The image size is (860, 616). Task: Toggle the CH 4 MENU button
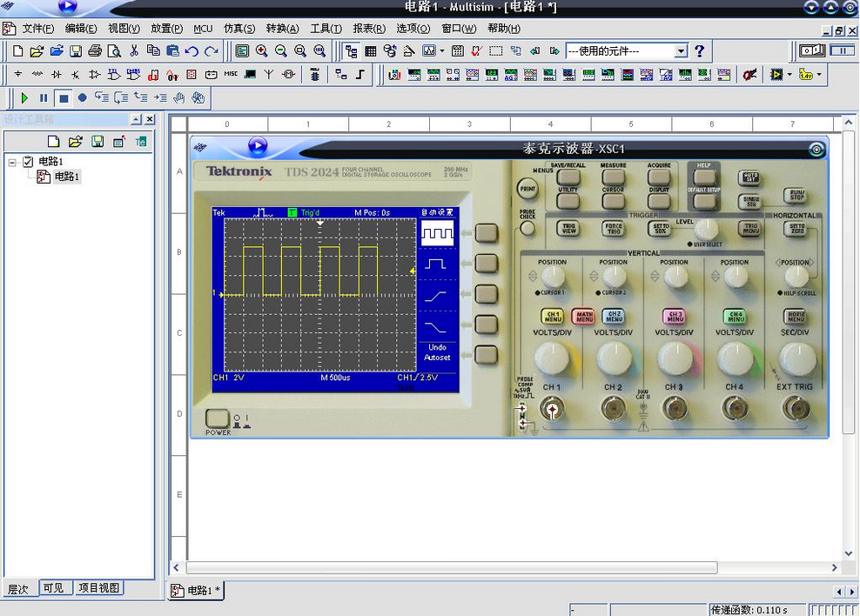(x=736, y=316)
